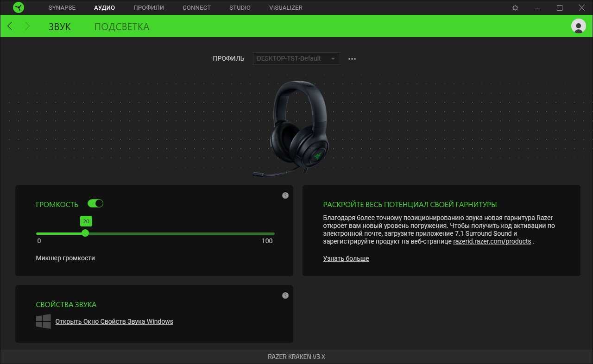The width and height of the screenshot is (593, 364).
Task: Go back with the left arrow
Action: tap(10, 26)
